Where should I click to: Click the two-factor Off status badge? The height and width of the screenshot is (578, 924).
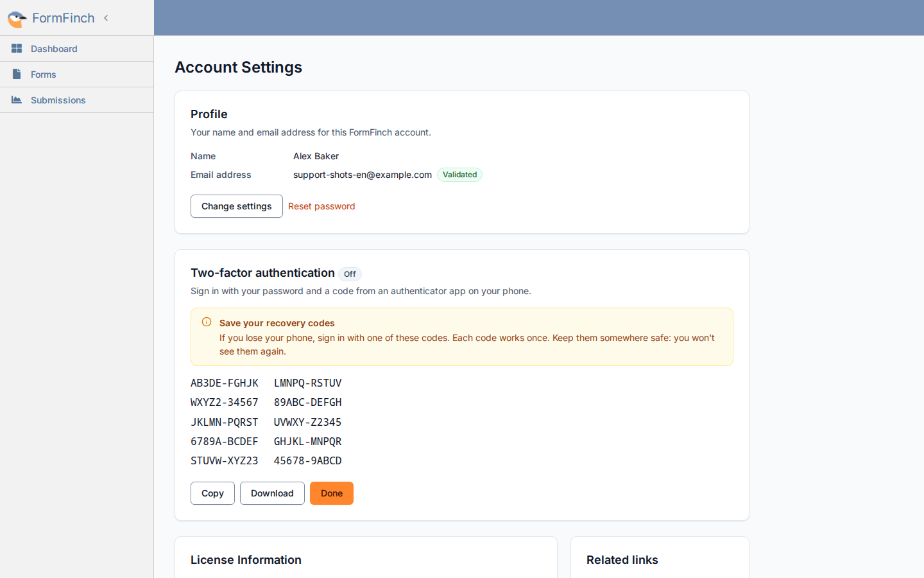[350, 274]
